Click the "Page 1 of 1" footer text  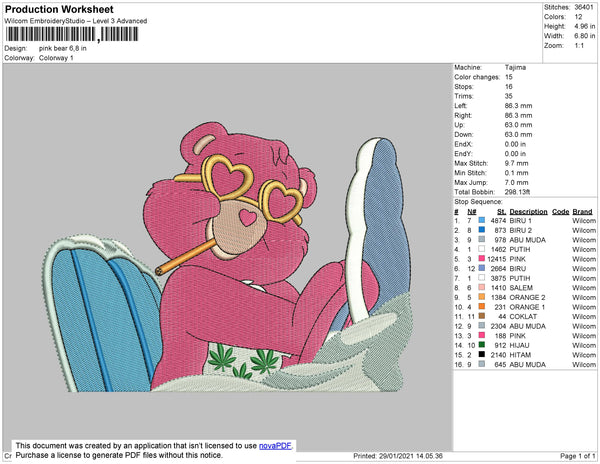click(577, 456)
